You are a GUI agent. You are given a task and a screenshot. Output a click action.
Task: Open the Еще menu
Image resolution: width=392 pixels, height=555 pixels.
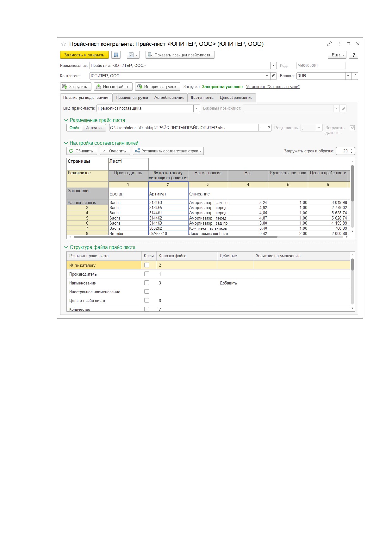click(x=337, y=55)
